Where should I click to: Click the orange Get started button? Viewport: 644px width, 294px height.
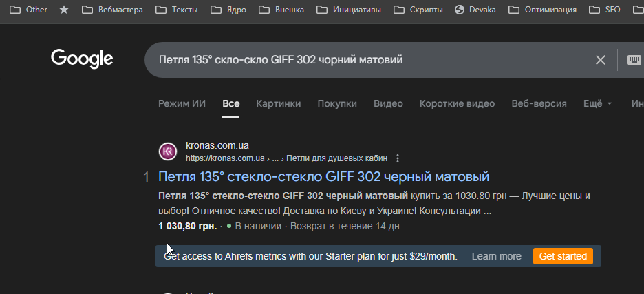coord(562,256)
